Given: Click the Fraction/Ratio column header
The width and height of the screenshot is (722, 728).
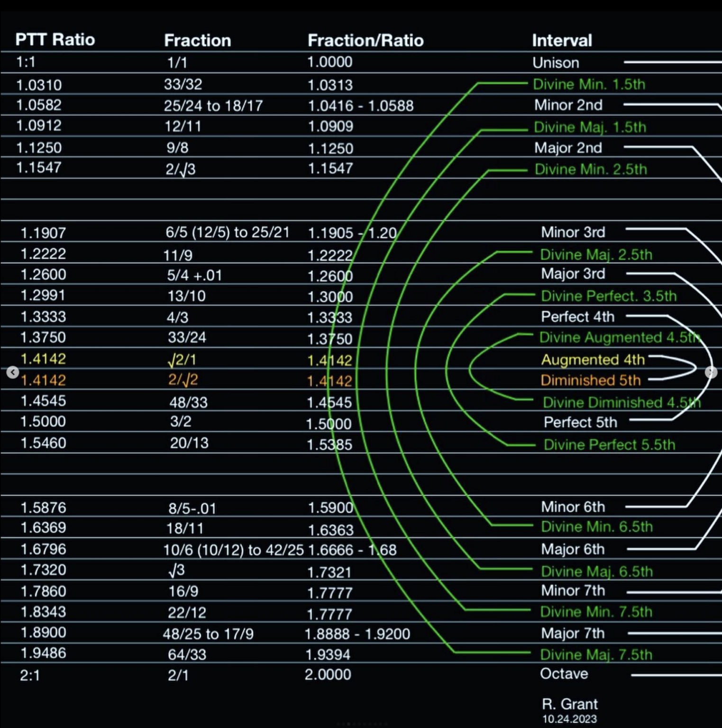Looking at the screenshot, I should 366,41.
